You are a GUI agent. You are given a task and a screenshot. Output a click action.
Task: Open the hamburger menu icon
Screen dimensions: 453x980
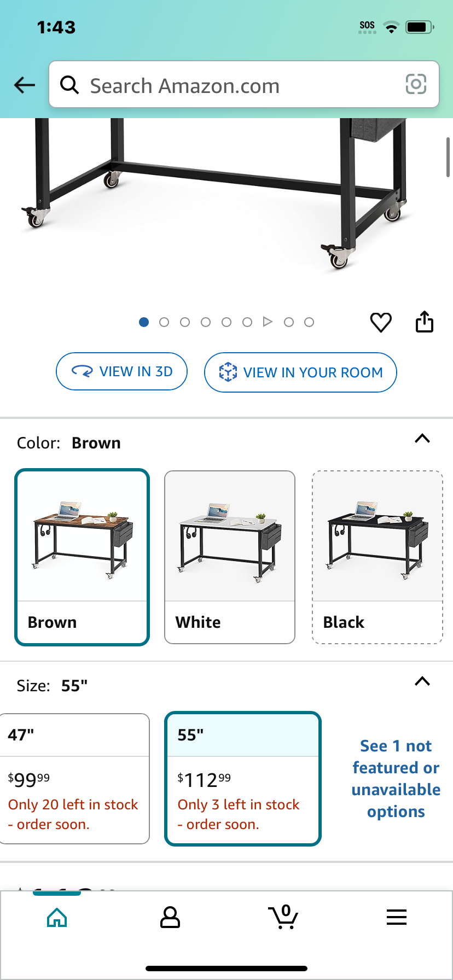coord(397,917)
